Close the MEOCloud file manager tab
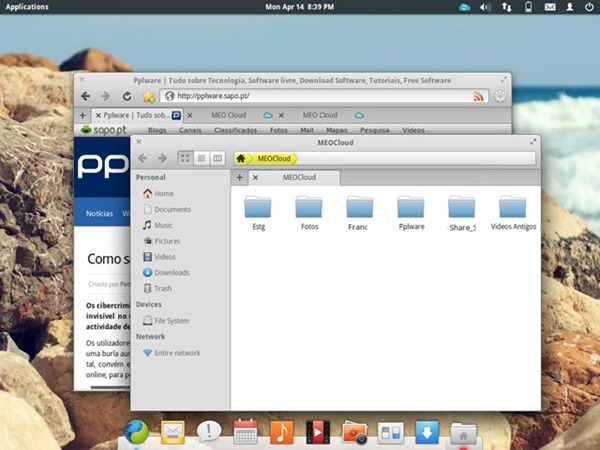The image size is (600, 450). [256, 178]
